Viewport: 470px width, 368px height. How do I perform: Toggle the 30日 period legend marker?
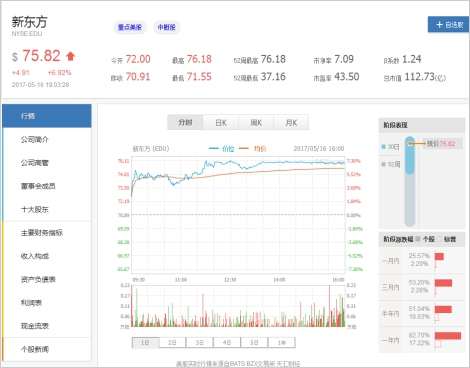(383, 147)
